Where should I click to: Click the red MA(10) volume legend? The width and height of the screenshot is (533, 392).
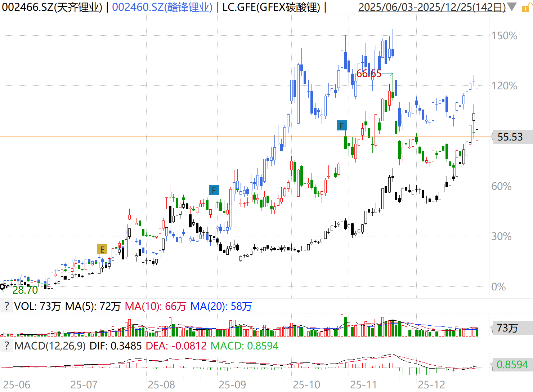[x=155, y=307]
